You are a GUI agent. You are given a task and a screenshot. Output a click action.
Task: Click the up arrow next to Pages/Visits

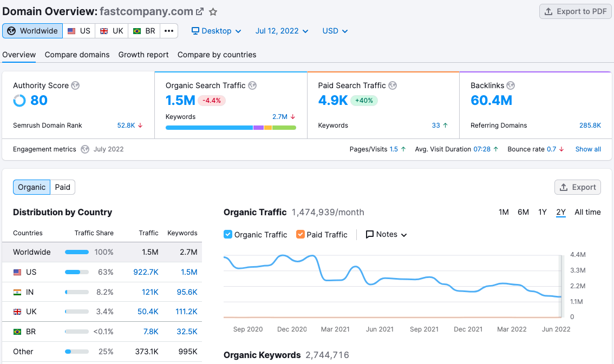(x=403, y=149)
